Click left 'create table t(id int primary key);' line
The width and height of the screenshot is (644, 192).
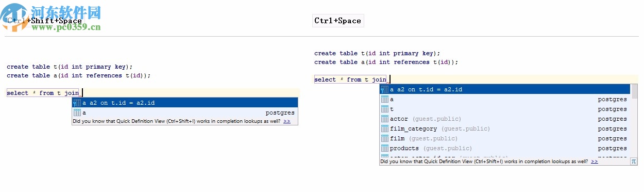point(70,67)
